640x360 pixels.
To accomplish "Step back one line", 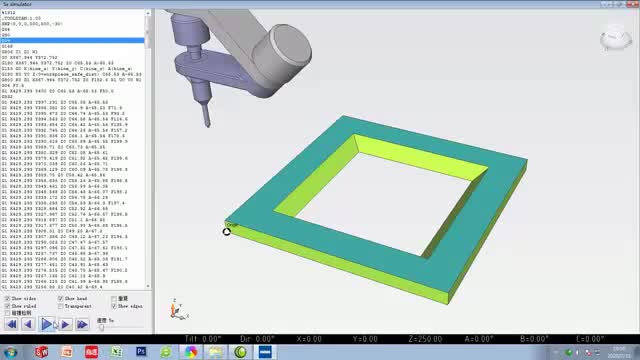I will click(x=28, y=324).
